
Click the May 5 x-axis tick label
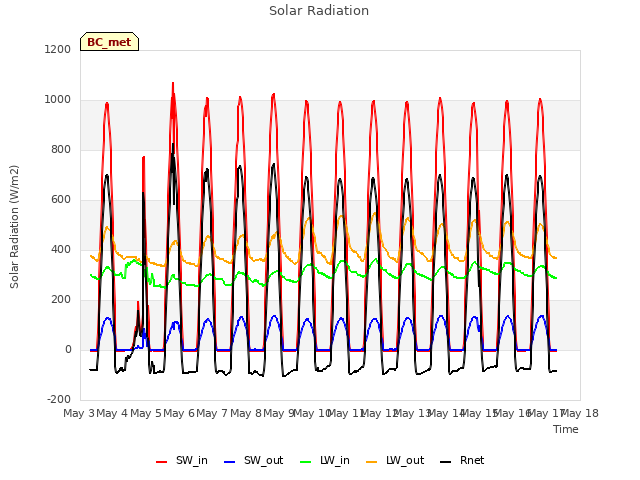coord(146,413)
